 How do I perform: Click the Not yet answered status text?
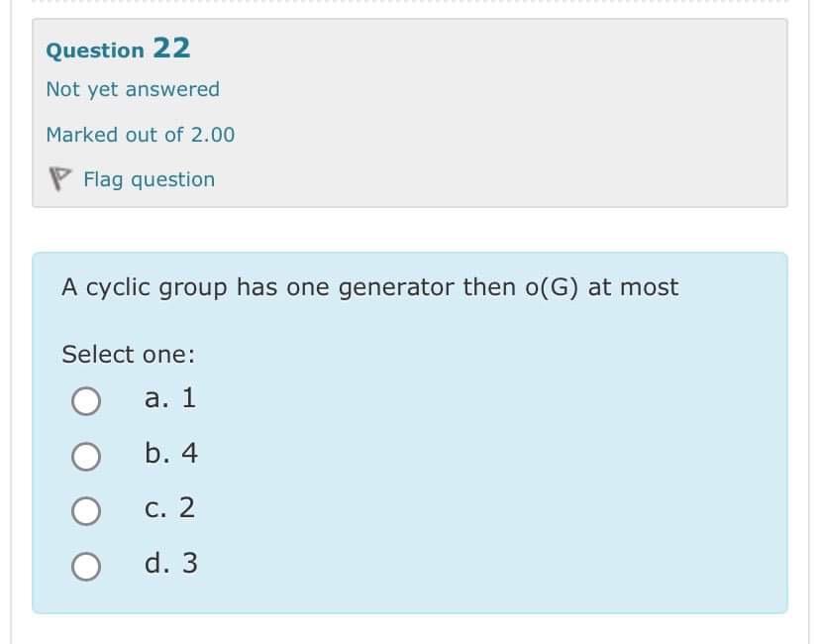132,89
